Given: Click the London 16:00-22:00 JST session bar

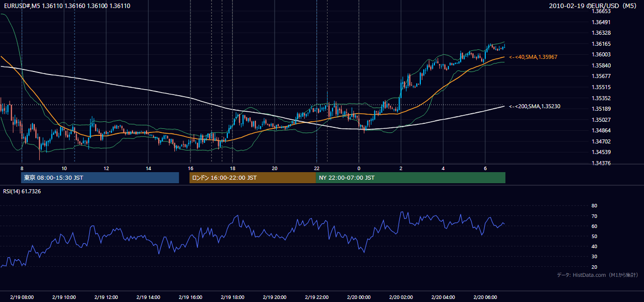Looking at the screenshot, I should pyautogui.click(x=252, y=178).
